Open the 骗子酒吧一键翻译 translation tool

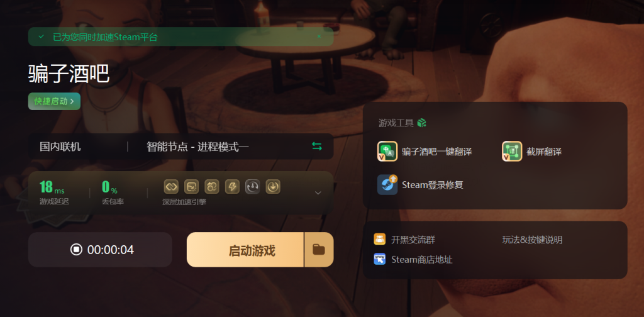425,152
